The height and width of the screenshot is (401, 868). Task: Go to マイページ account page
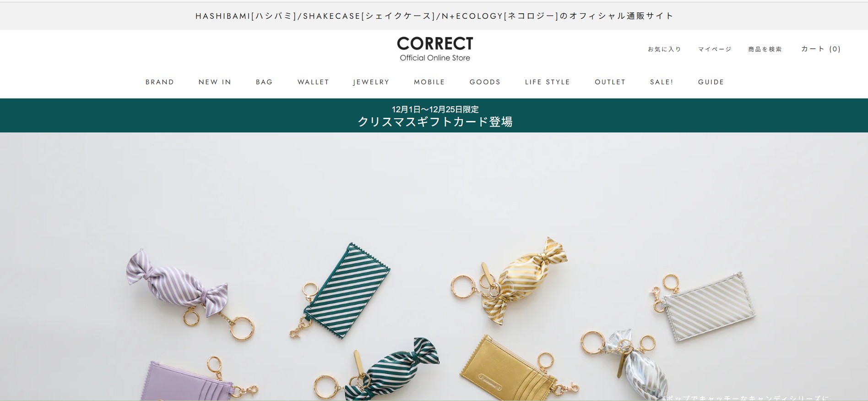click(715, 49)
